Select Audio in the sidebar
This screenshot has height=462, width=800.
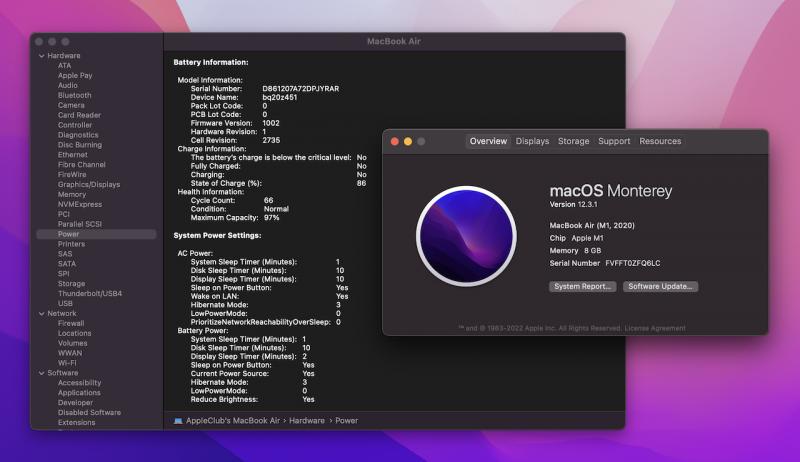pos(68,85)
